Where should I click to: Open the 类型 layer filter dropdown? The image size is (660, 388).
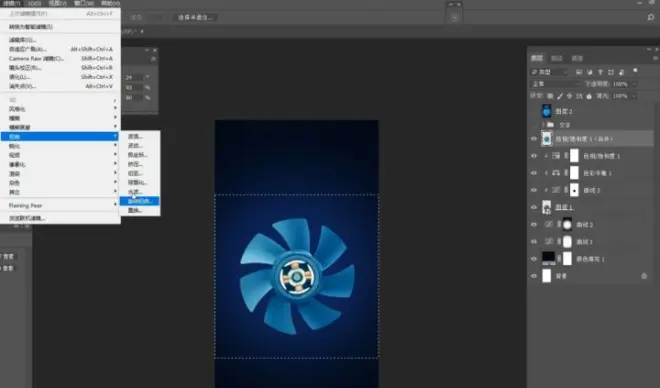click(x=549, y=72)
